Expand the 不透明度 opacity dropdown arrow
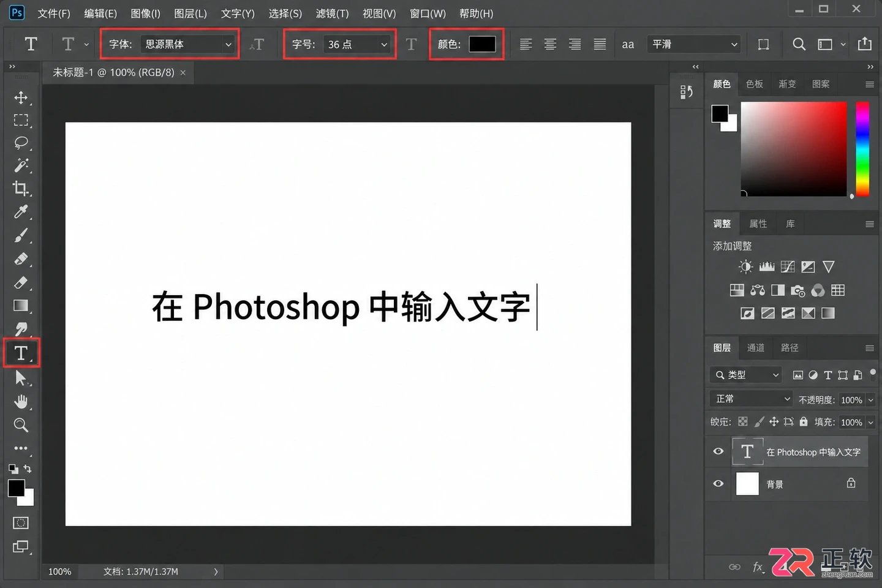The height and width of the screenshot is (588, 882). [870, 400]
